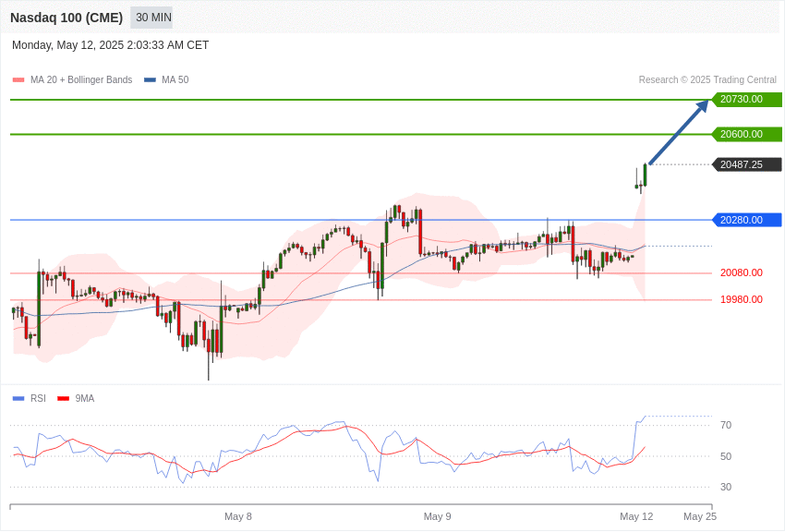The height and width of the screenshot is (532, 785).
Task: Click the 20487.25 current price label
Action: pos(747,164)
